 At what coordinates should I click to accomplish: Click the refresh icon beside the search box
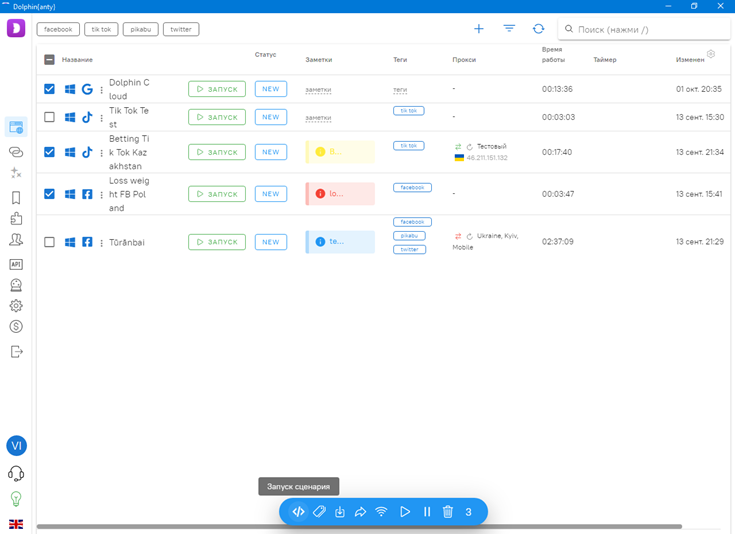click(x=539, y=29)
